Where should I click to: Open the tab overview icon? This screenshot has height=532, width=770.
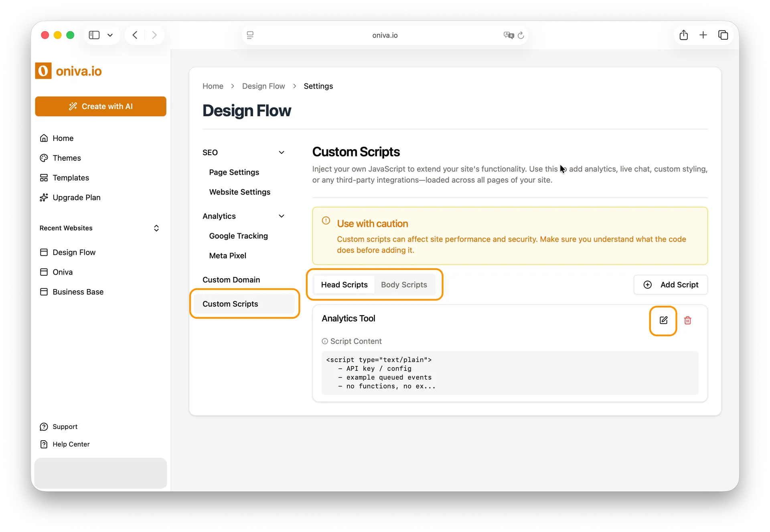723,35
